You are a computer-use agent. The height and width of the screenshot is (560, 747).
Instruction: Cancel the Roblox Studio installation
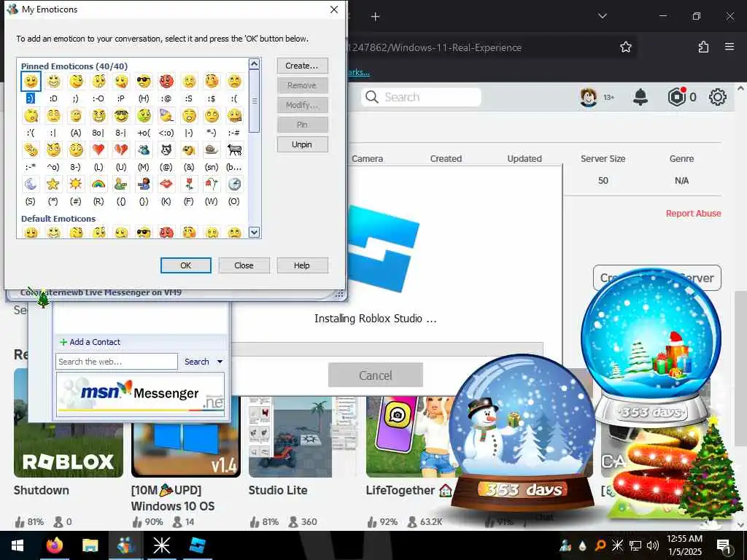click(x=376, y=376)
